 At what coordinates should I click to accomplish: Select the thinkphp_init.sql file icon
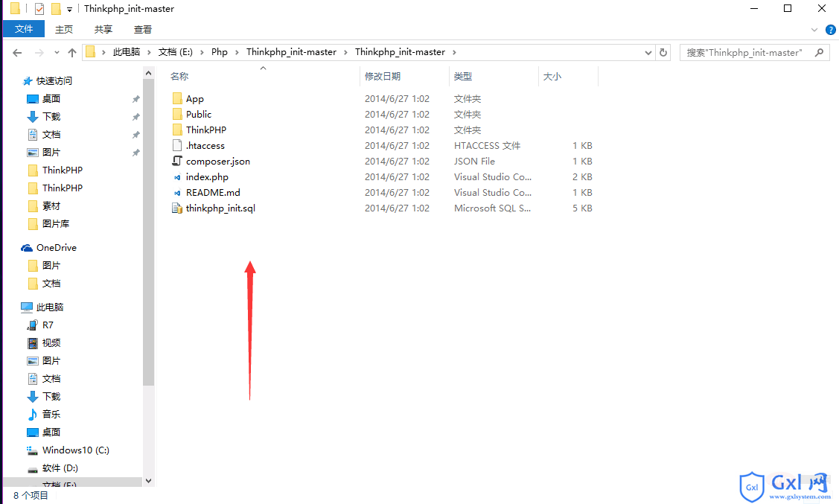[x=177, y=208]
